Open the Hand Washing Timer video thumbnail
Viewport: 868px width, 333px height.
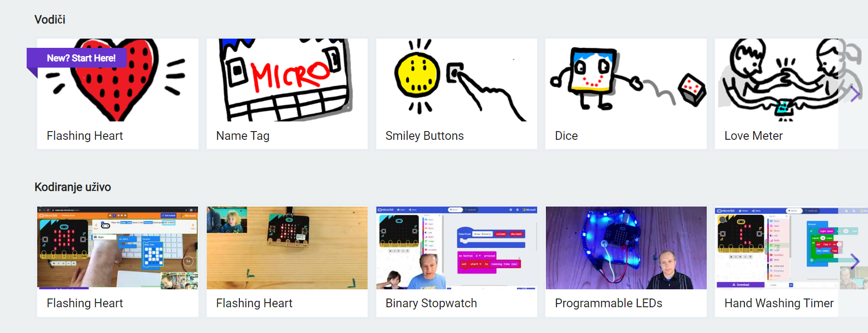click(777, 248)
